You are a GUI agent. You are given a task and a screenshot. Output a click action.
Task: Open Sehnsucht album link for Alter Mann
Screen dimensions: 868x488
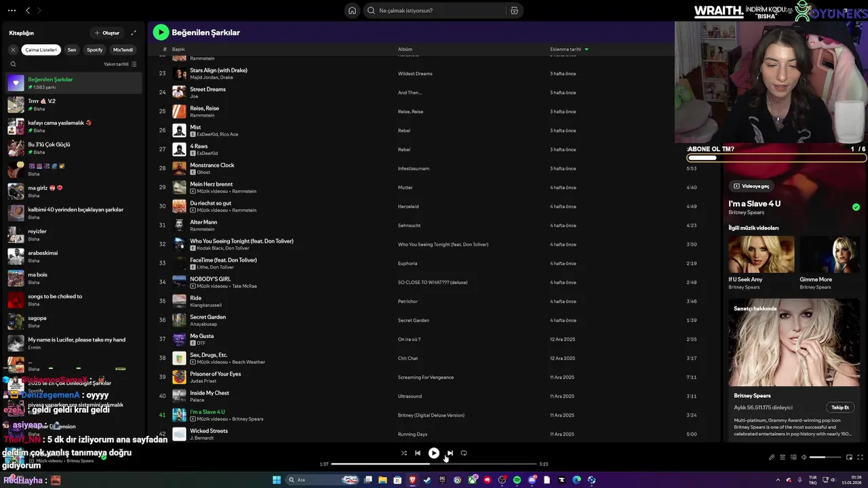(x=410, y=225)
